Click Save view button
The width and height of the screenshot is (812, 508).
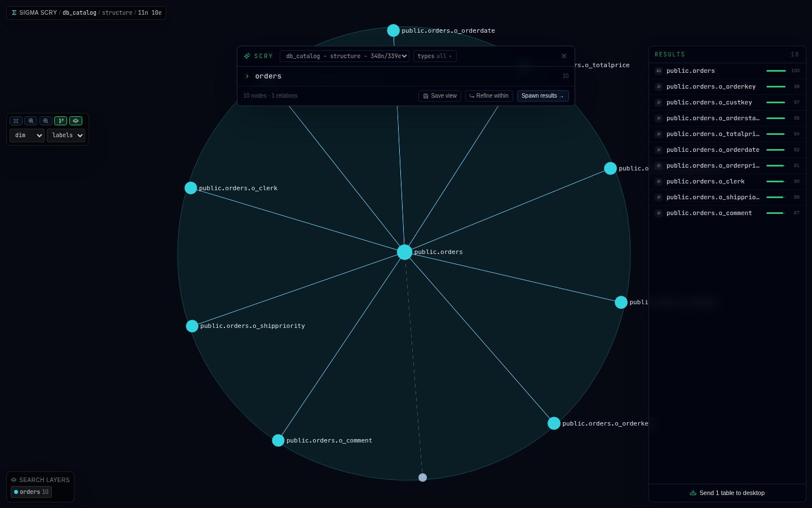coord(440,96)
